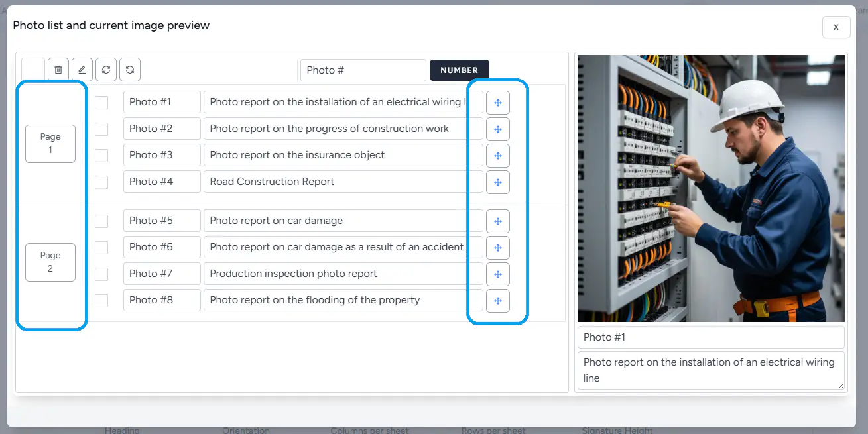The height and width of the screenshot is (434, 868).
Task: Click the trash delete icon in toolbar
Action: (x=58, y=70)
